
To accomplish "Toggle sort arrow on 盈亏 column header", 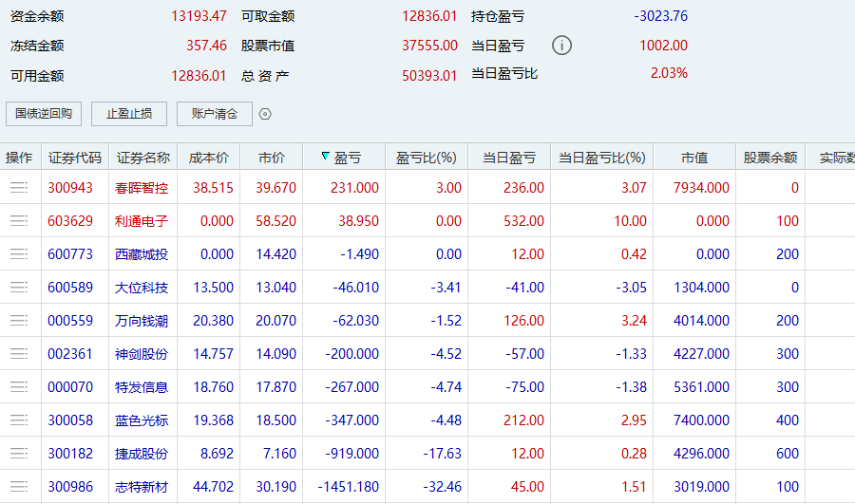I will click(x=327, y=158).
